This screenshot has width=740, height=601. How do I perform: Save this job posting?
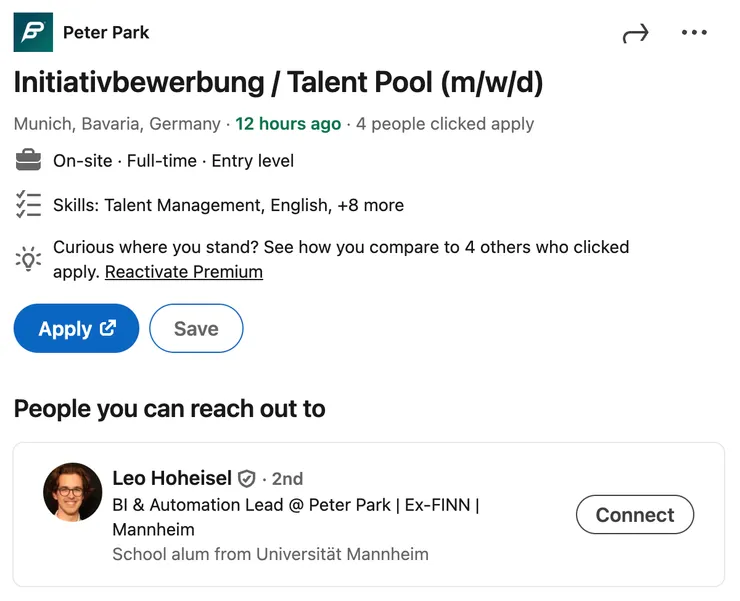click(196, 328)
